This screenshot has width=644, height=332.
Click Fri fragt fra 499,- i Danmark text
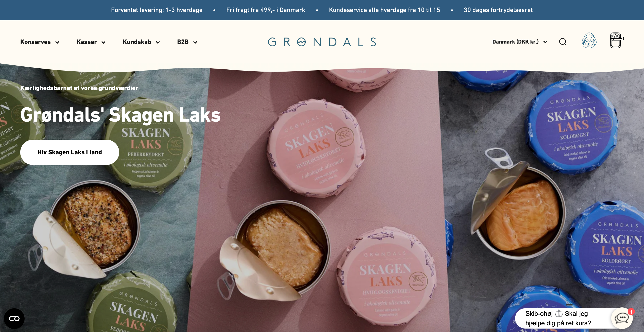click(266, 10)
